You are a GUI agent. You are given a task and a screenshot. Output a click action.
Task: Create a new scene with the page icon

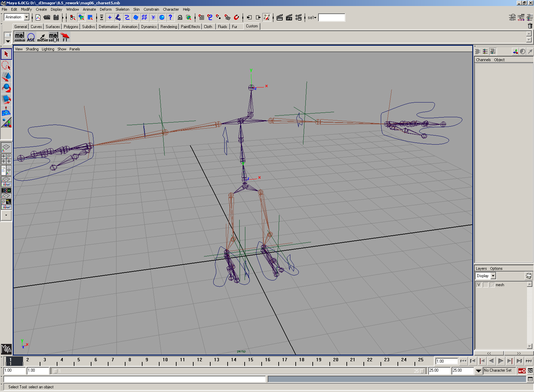[38, 17]
